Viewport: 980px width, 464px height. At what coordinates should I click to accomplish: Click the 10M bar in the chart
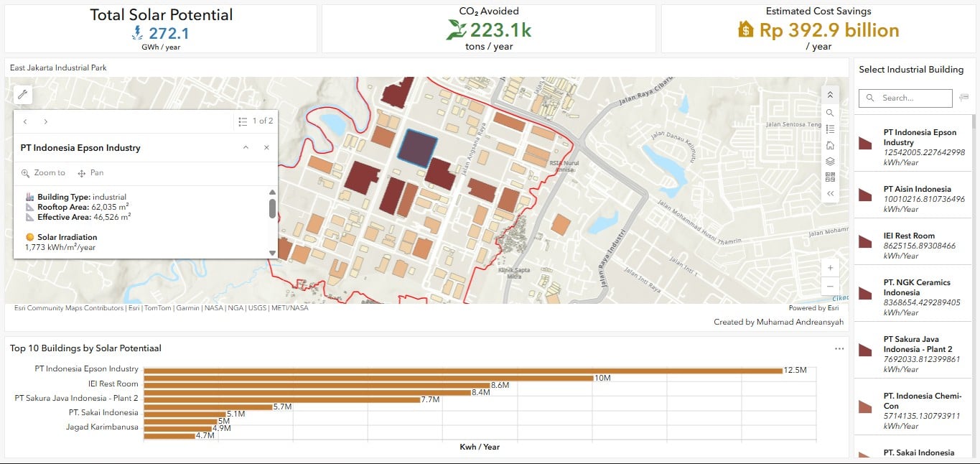click(x=368, y=378)
